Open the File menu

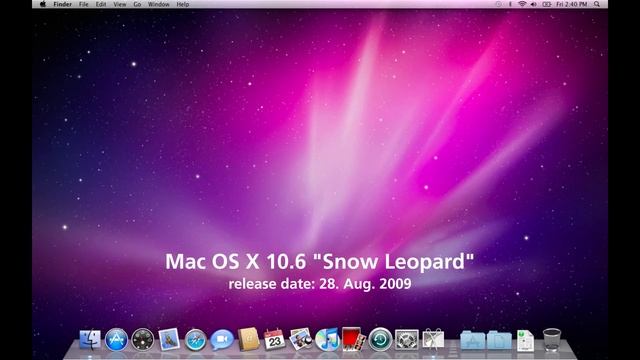click(84, 4)
